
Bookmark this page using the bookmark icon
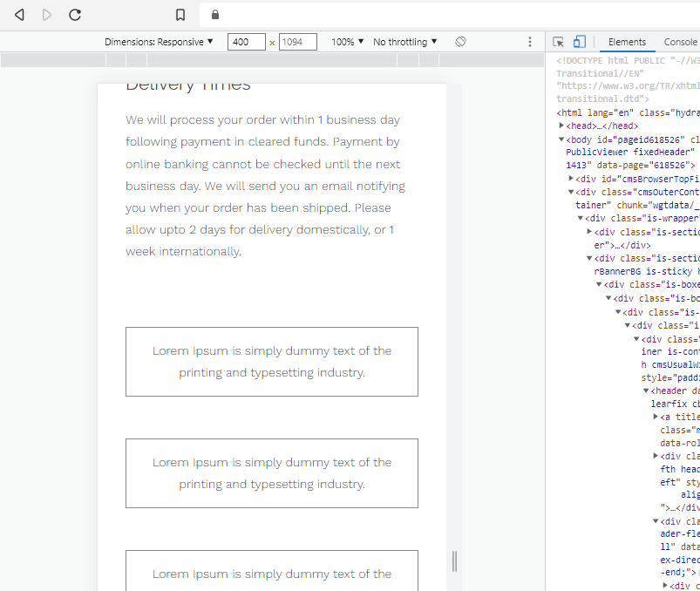tap(180, 15)
